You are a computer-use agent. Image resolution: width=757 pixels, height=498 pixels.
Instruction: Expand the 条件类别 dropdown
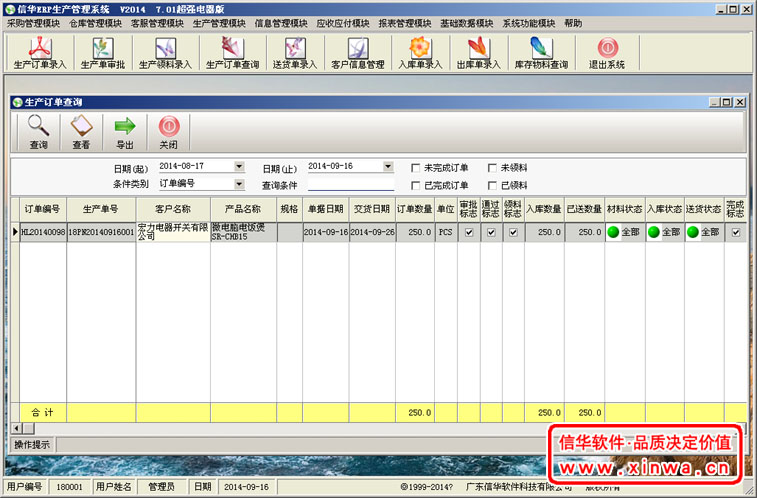pos(239,184)
